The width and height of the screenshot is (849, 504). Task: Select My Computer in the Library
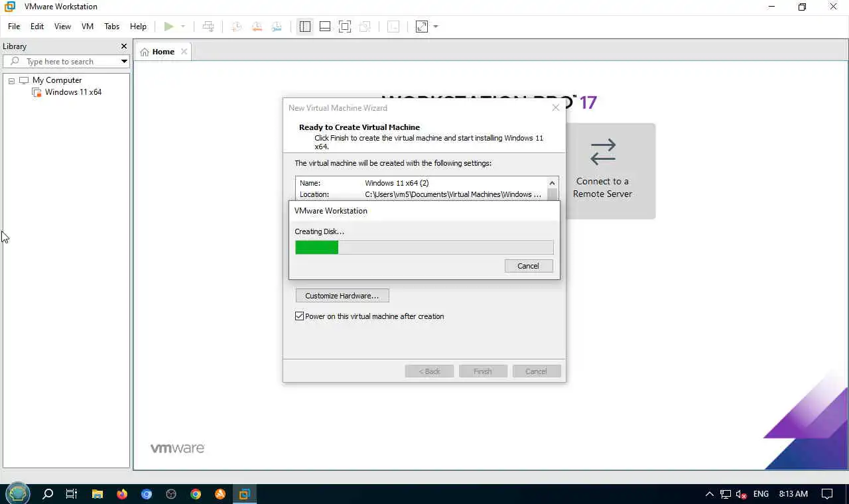click(x=57, y=80)
